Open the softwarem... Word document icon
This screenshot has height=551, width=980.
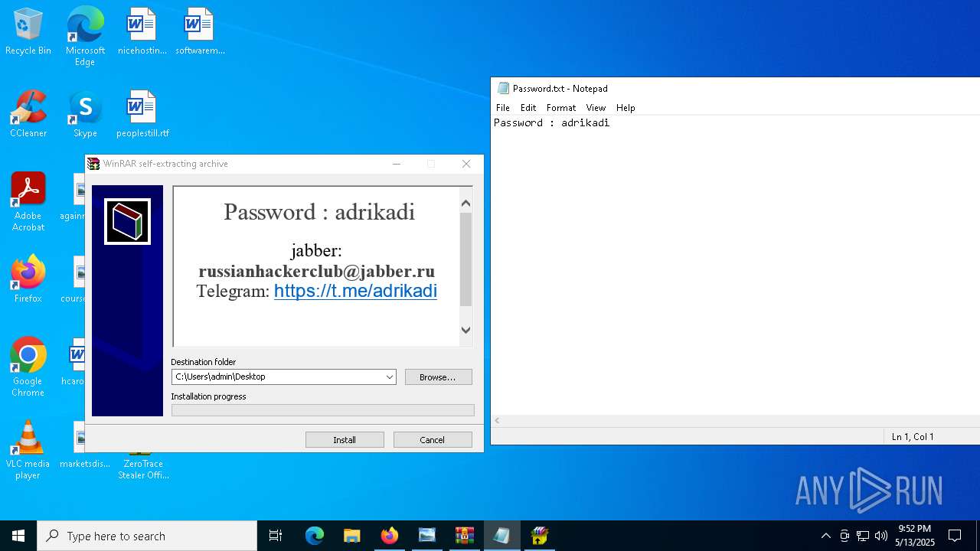[x=199, y=32]
